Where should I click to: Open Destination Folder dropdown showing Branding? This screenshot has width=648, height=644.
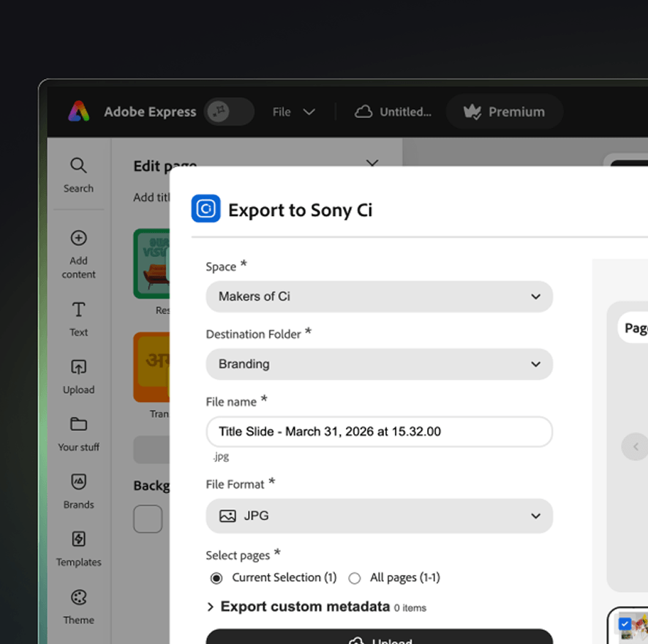point(379,364)
